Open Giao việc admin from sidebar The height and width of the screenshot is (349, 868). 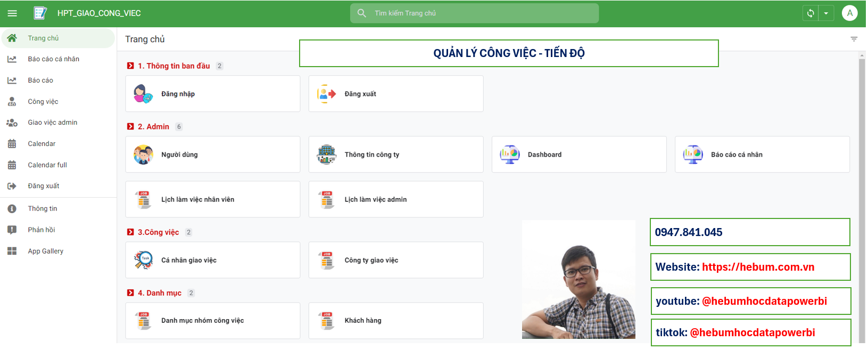click(52, 123)
